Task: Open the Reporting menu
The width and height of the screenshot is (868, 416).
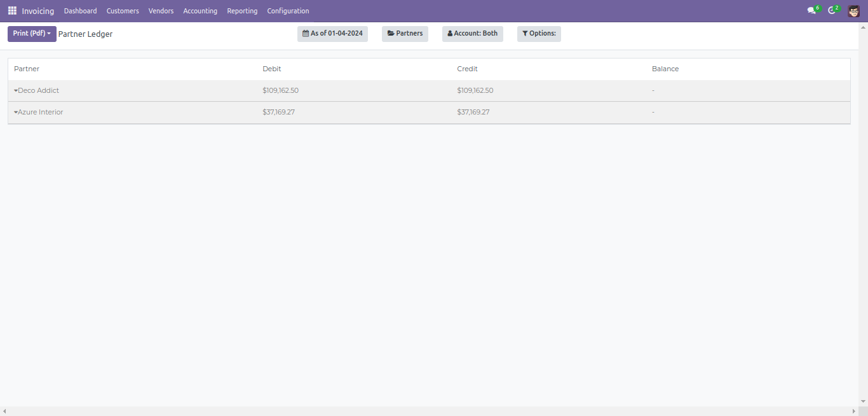Action: 242,11
